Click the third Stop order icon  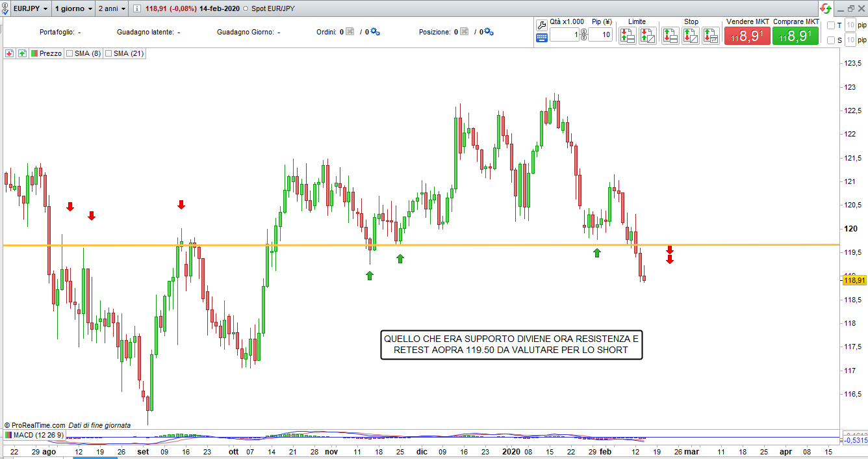click(711, 35)
